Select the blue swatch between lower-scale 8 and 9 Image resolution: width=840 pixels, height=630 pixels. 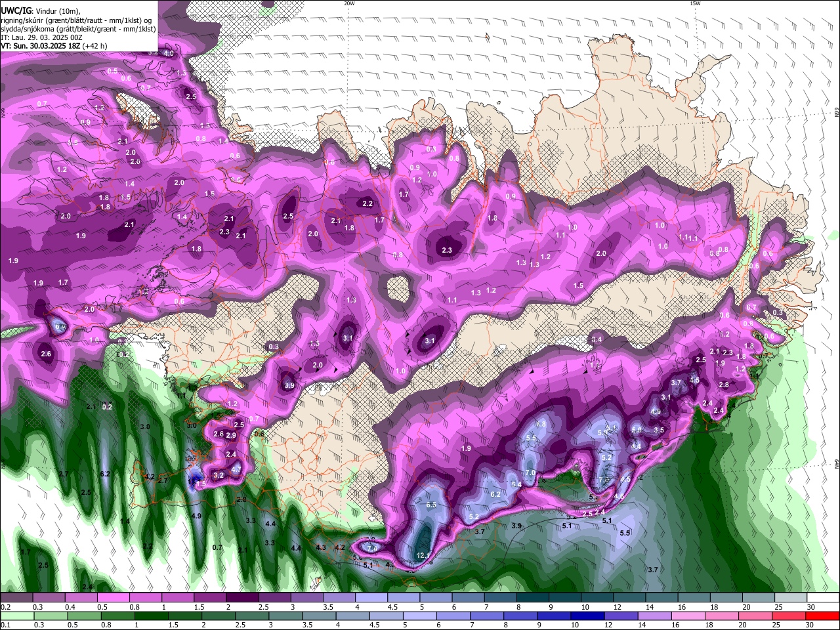[521, 616]
